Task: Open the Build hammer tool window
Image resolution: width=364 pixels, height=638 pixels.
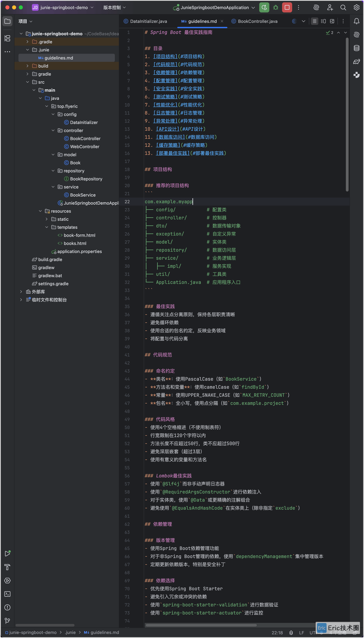Action: tap(8, 567)
